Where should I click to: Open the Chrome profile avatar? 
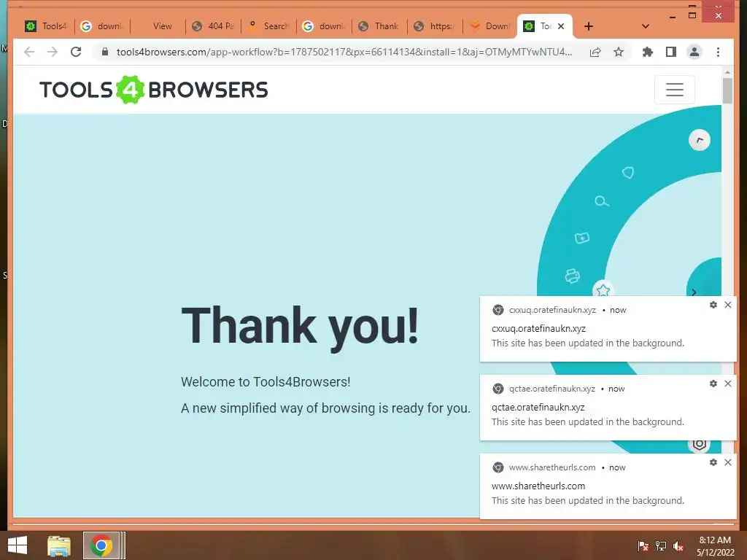(x=694, y=52)
